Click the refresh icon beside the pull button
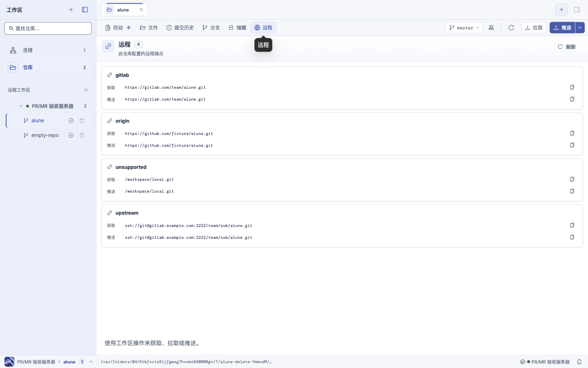Screen dimensions: 588x368 click(511, 28)
